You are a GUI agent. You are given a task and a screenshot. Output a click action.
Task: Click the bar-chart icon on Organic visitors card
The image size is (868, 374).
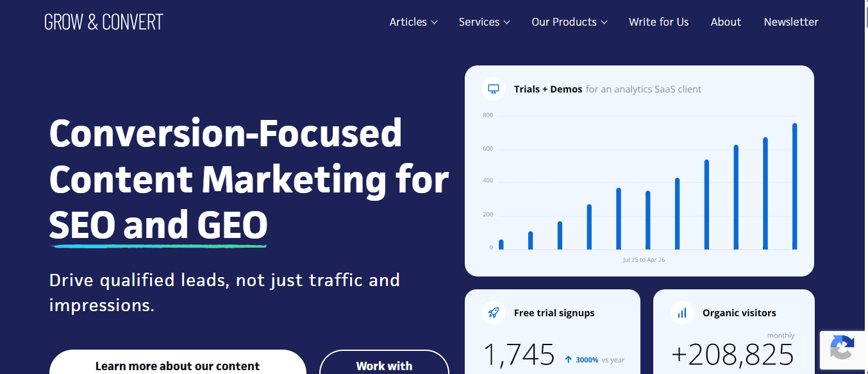coord(681,312)
